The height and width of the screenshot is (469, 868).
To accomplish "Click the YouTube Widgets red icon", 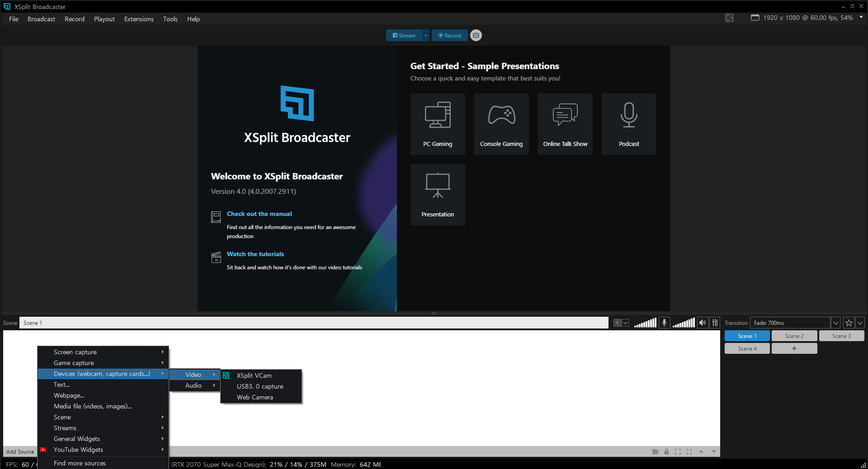I will point(43,450).
